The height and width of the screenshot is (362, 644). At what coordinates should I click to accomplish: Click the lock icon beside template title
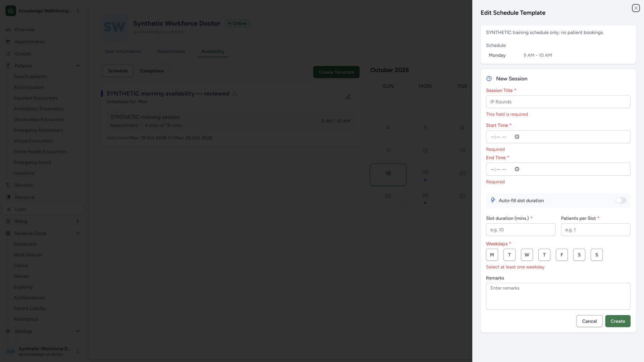click(x=234, y=94)
